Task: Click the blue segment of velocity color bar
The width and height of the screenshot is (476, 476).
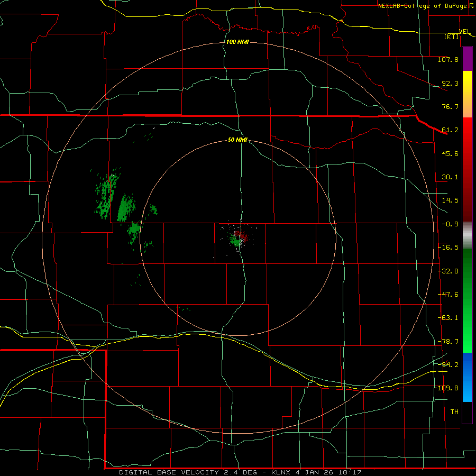Action: tap(467, 377)
